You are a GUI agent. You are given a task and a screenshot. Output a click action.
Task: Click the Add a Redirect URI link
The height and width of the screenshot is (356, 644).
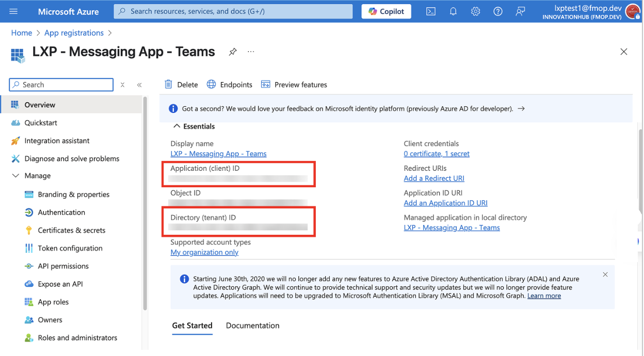point(434,179)
